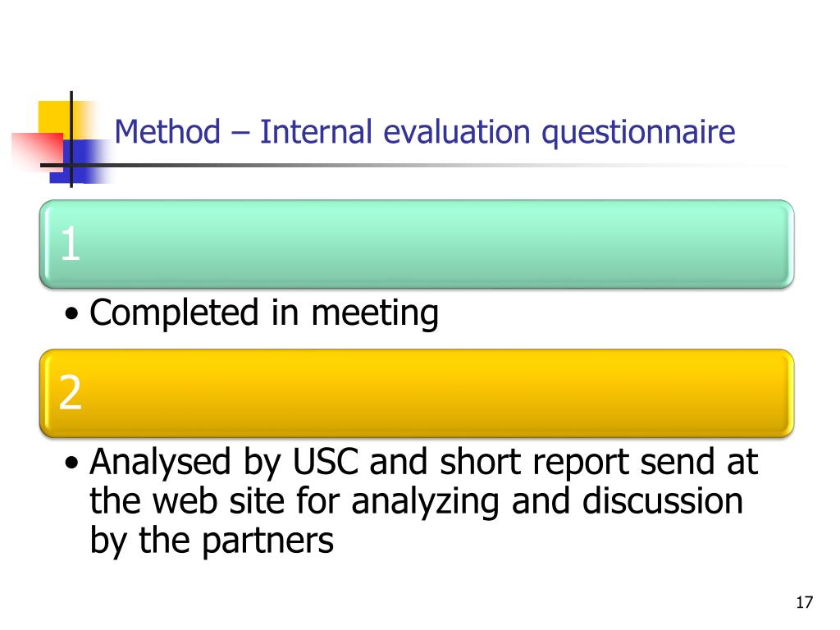The image size is (840, 630).
Task: Select the yellow step 2 banner
Action: click(416, 393)
